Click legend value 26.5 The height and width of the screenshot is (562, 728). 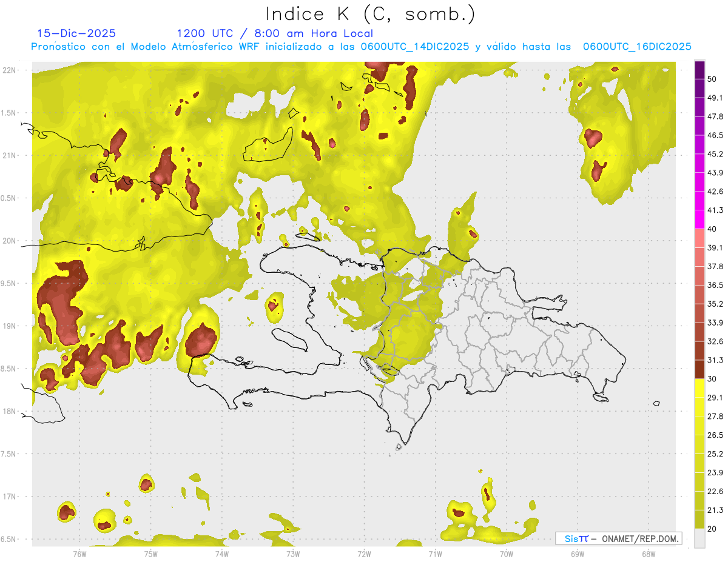[715, 435]
